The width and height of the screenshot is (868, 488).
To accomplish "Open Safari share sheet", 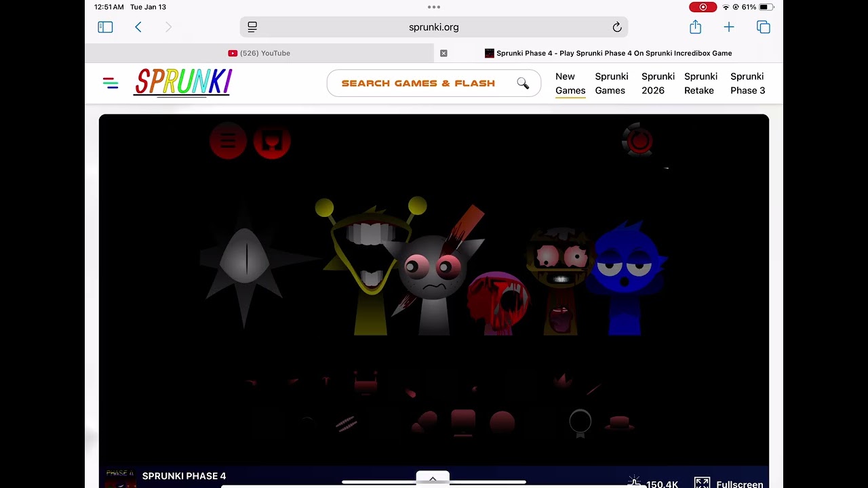I will pyautogui.click(x=695, y=26).
